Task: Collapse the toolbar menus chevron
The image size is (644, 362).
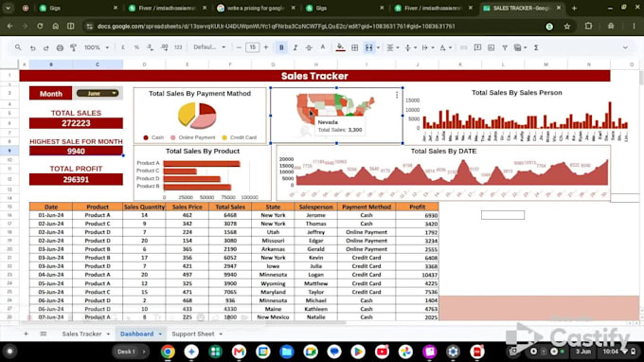Action: click(x=625, y=47)
